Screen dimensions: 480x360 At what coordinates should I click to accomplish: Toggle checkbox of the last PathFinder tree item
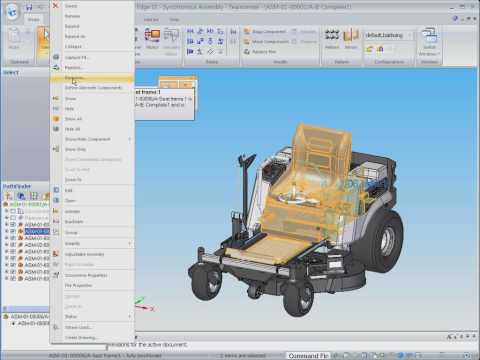13,278
